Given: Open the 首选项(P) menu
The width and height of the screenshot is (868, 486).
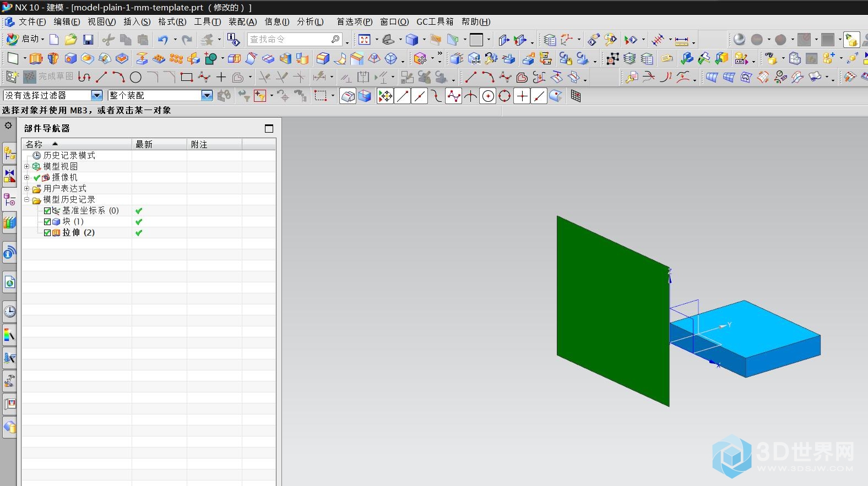Looking at the screenshot, I should tap(354, 21).
